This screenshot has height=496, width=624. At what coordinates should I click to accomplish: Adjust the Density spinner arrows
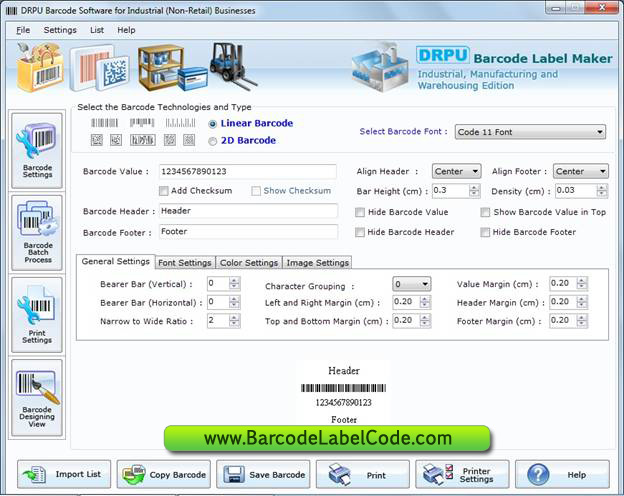click(602, 191)
